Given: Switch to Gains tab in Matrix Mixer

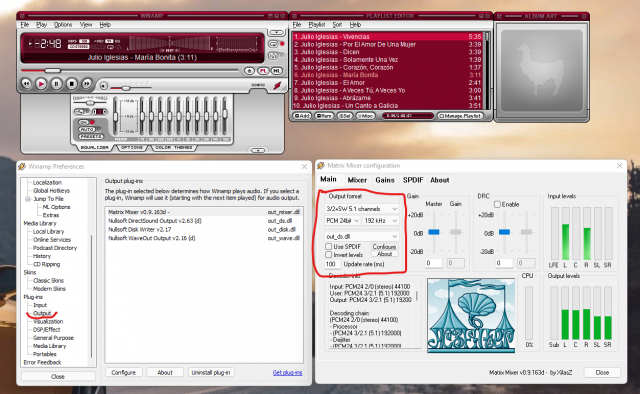Looking at the screenshot, I should pos(385,180).
